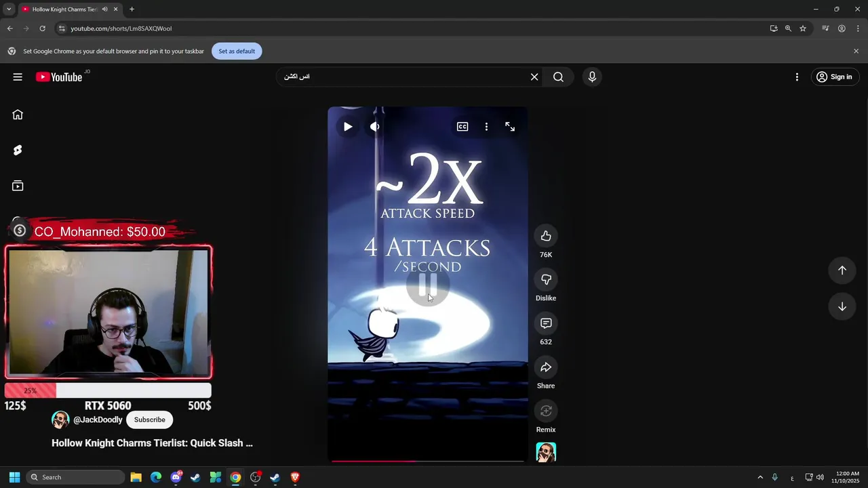Screen dimensions: 868x488
Task: Open the @JackDoodly channel link
Action: point(98,420)
